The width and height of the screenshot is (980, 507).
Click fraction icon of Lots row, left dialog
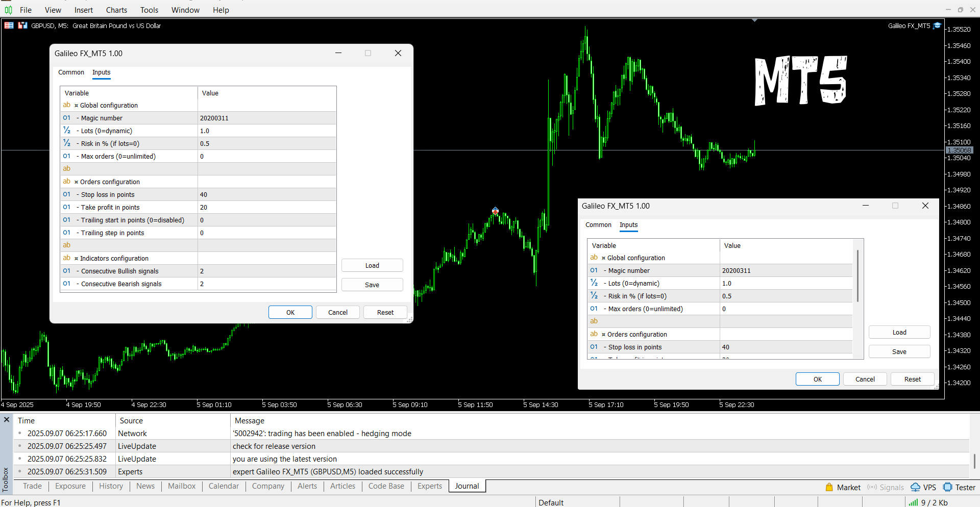67,131
